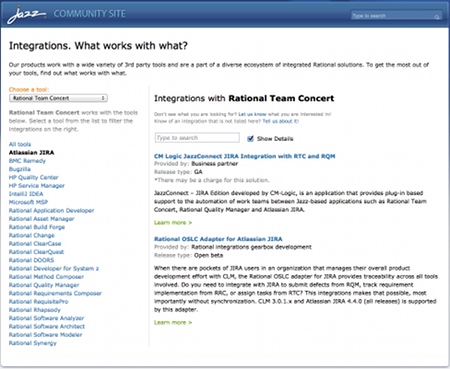Image resolution: width=450 pixels, height=369 pixels.
Task: Click 'Business partner' provider text
Action: point(215,164)
